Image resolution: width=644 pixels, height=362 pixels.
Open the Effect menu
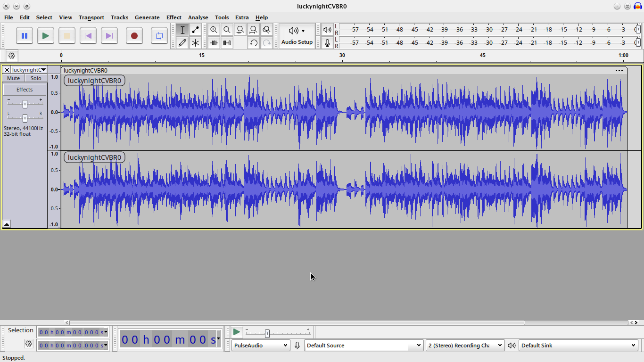pyautogui.click(x=173, y=17)
